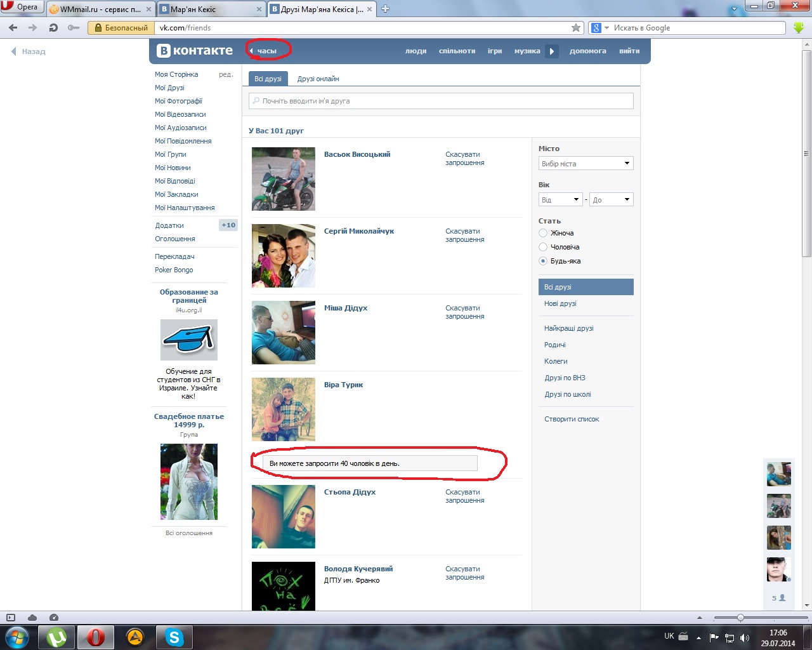812x650 pixels.
Task: Click the Opera Link cloud icon
Action: pyautogui.click(x=32, y=618)
